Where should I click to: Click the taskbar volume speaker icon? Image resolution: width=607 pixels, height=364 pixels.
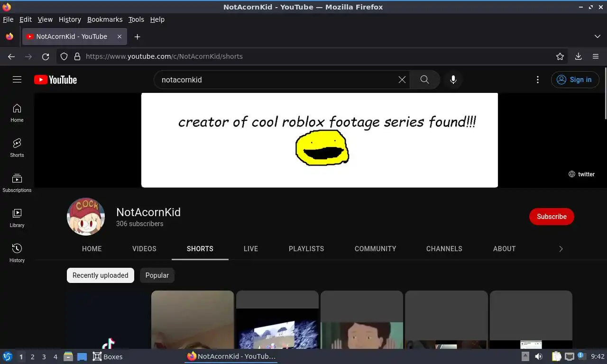coord(539,357)
